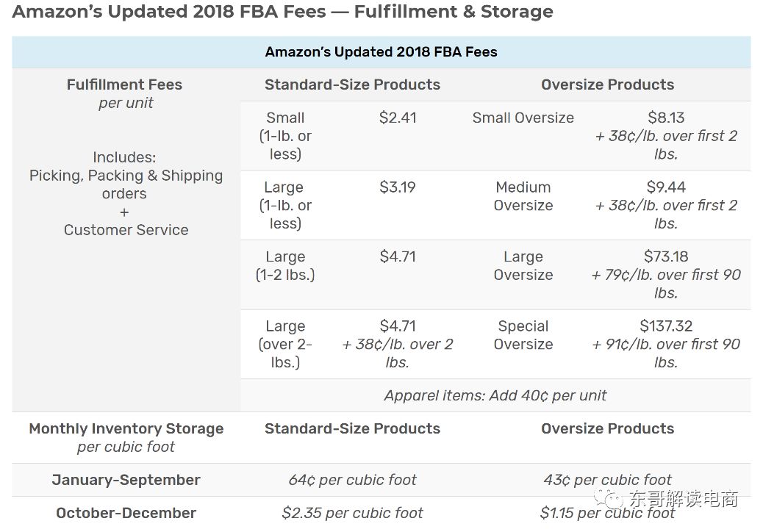Click the page title about 2018 FBA Fees
The height and width of the screenshot is (532, 763).
pyautogui.click(x=283, y=11)
